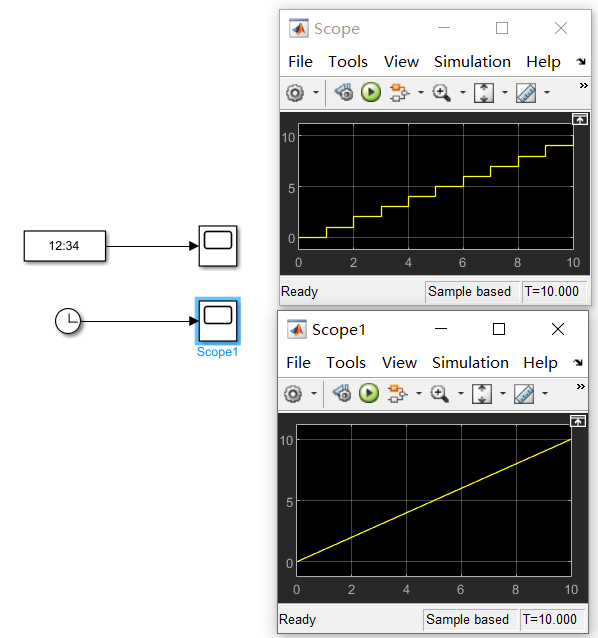Select the Digital Clock block showing 12:34

(x=65, y=246)
